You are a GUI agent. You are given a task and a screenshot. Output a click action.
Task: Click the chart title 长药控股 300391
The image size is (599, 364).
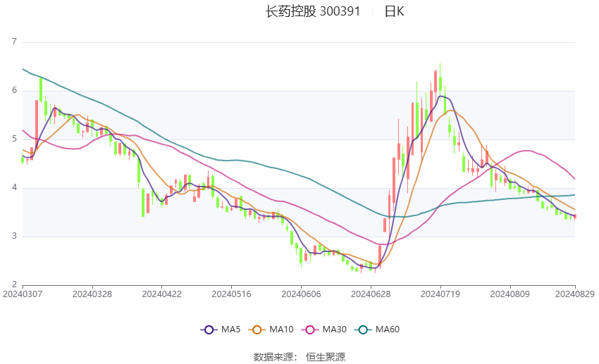pos(313,11)
